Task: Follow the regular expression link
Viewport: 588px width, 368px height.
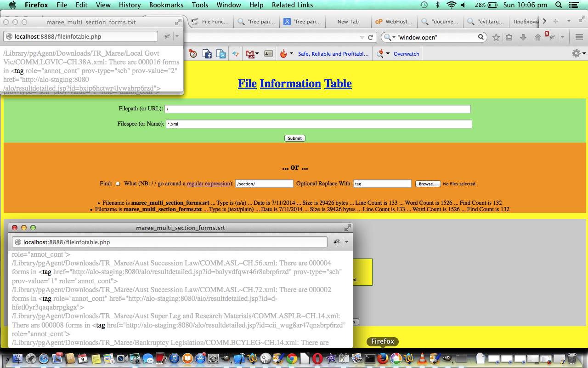Action: click(208, 184)
